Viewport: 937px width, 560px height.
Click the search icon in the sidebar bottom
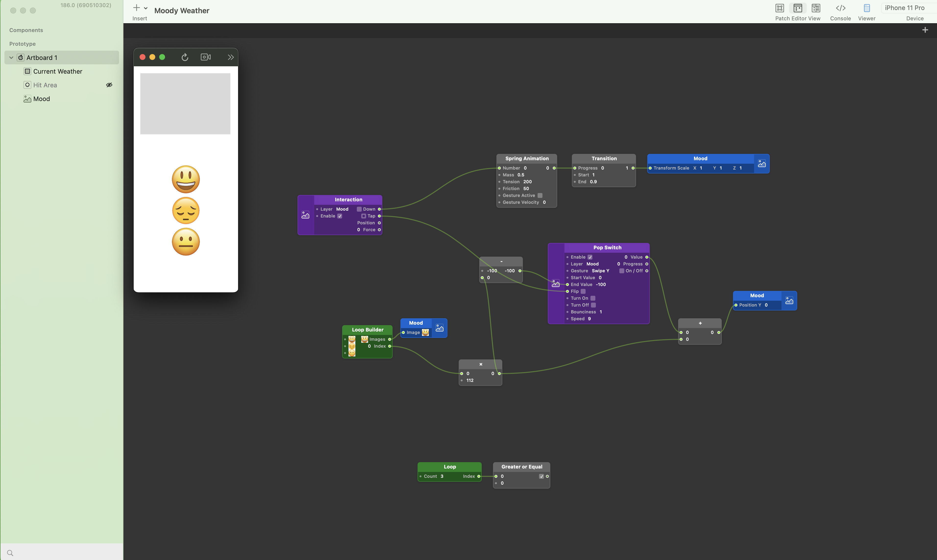click(10, 553)
